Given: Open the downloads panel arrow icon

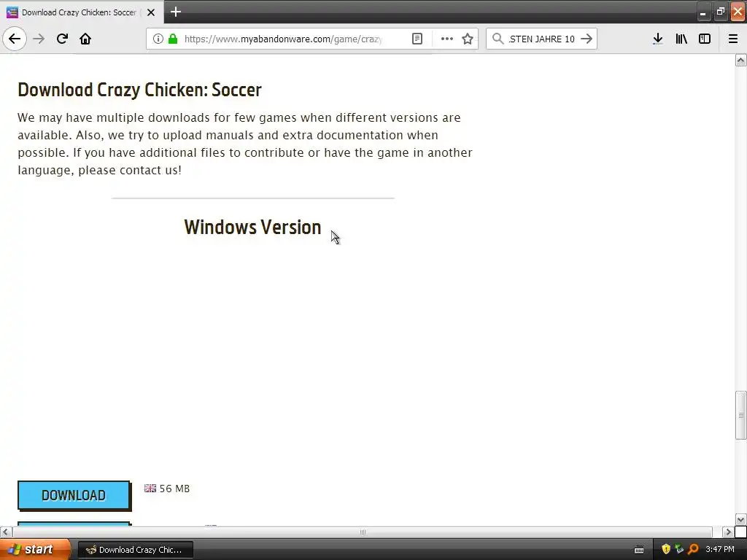Looking at the screenshot, I should tap(657, 39).
